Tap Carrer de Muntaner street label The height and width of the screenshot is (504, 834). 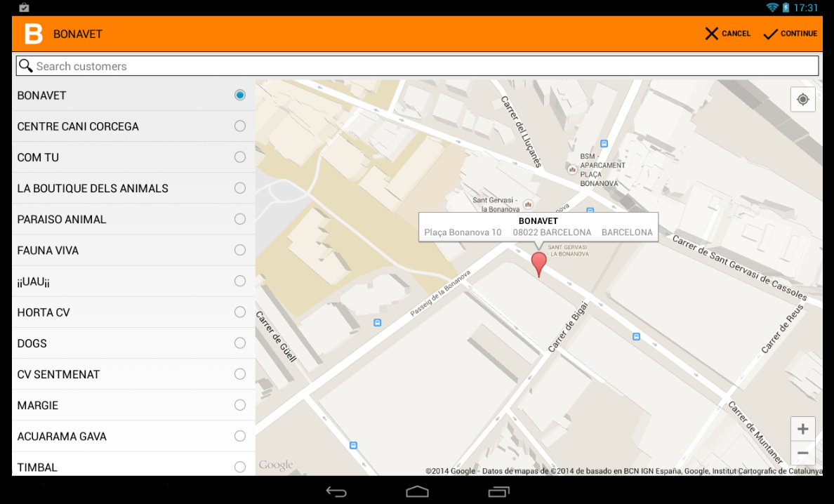755,433
